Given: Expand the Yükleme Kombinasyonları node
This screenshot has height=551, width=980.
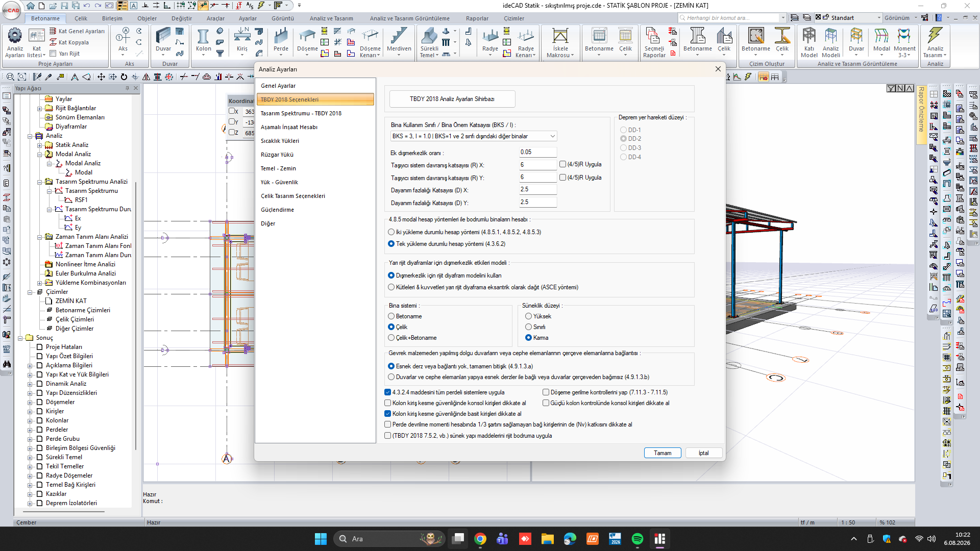Looking at the screenshot, I should click(x=39, y=283).
